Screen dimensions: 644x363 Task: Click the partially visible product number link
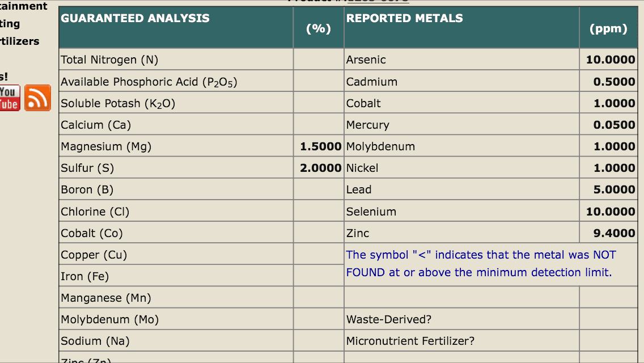click(378, 1)
